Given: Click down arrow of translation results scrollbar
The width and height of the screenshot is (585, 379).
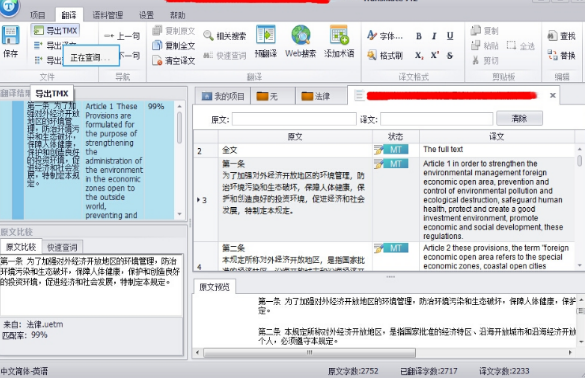Looking at the screenshot, I should pos(179,214).
